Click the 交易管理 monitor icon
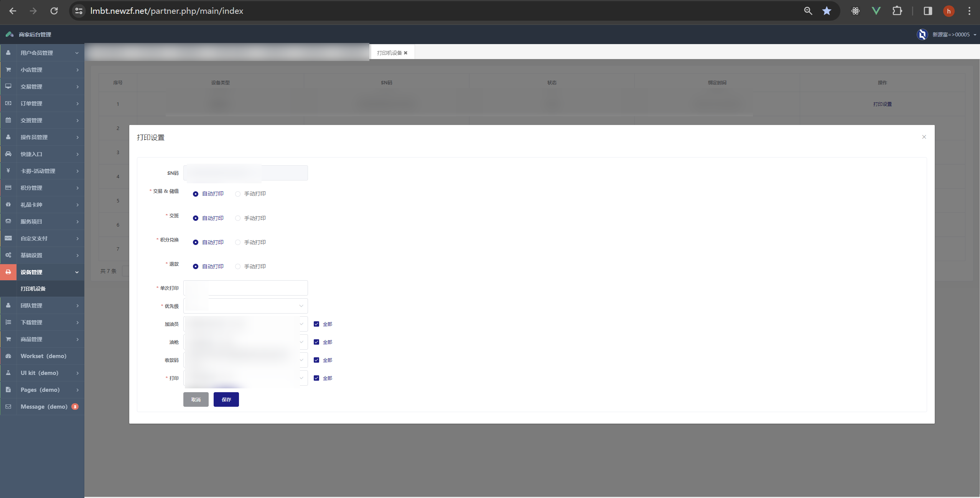Viewport: 980px width, 498px height. click(x=8, y=86)
